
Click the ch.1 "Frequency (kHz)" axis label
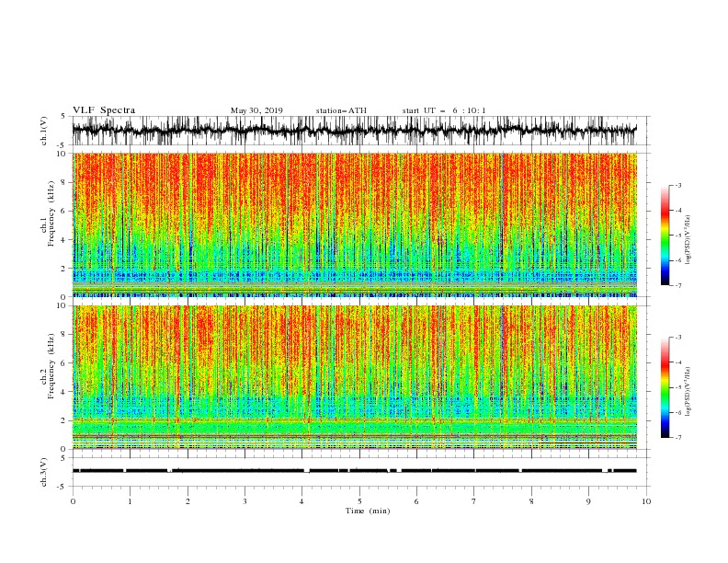pyautogui.click(x=51, y=213)
